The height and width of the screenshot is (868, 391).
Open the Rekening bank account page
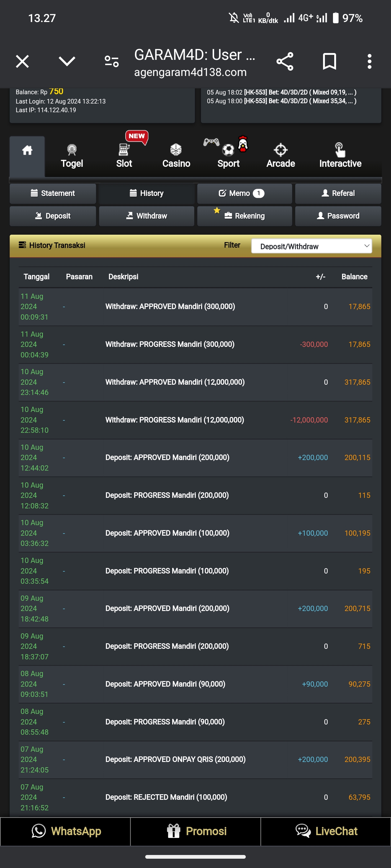point(244,216)
